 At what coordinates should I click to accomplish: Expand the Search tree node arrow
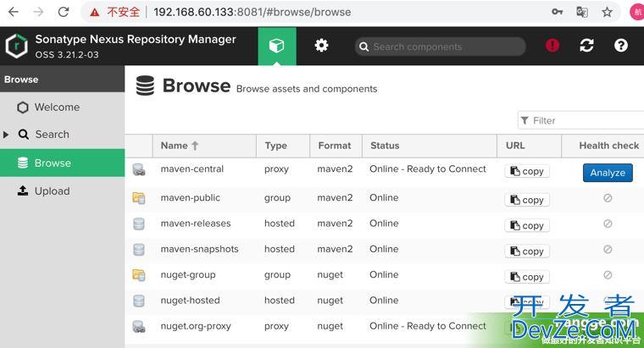tap(6, 134)
